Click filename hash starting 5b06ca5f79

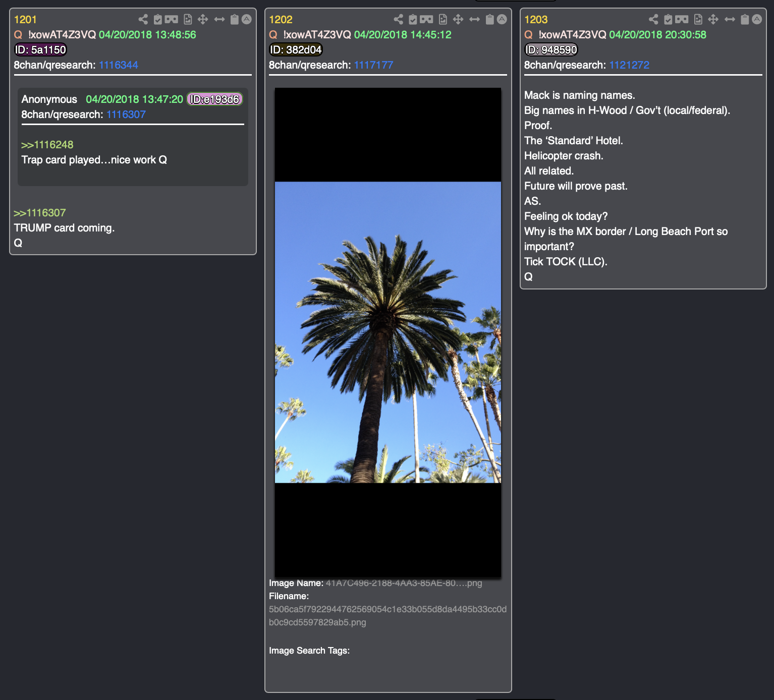388,616
